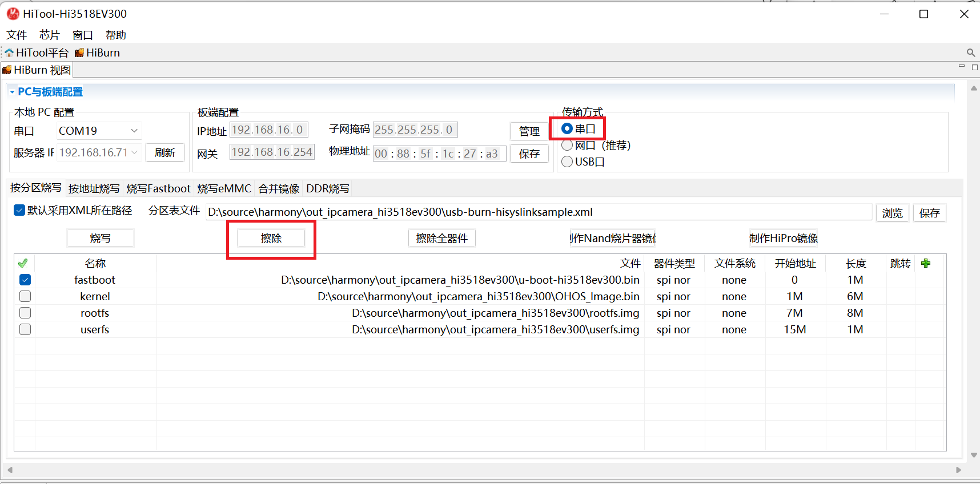Click the HiTool platform home icon

pyautogui.click(x=9, y=53)
